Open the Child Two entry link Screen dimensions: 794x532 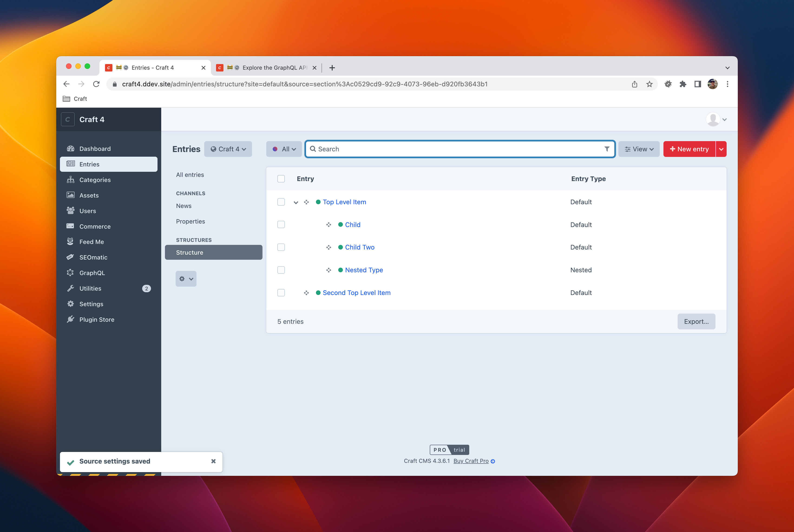(x=360, y=247)
